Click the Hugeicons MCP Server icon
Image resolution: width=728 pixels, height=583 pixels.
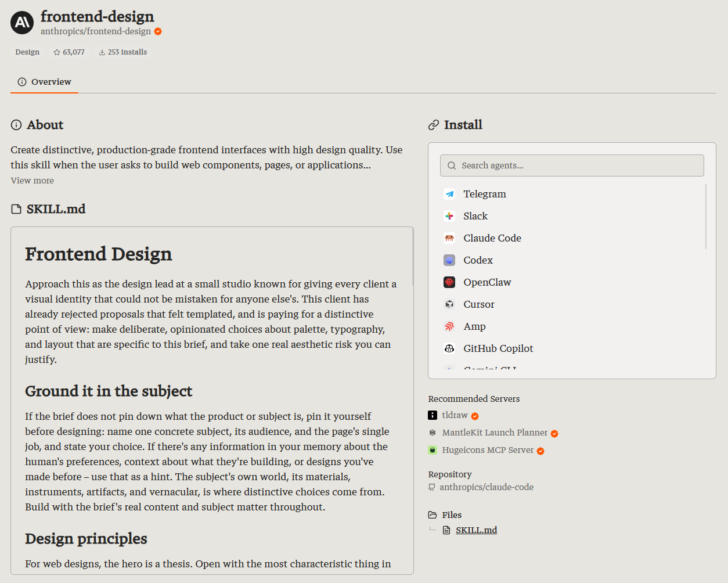click(433, 450)
